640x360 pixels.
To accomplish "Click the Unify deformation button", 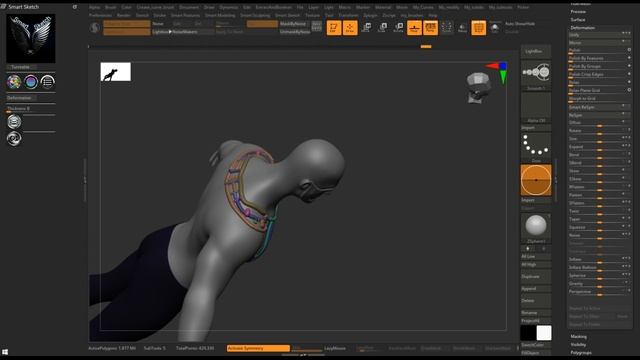I will click(600, 35).
